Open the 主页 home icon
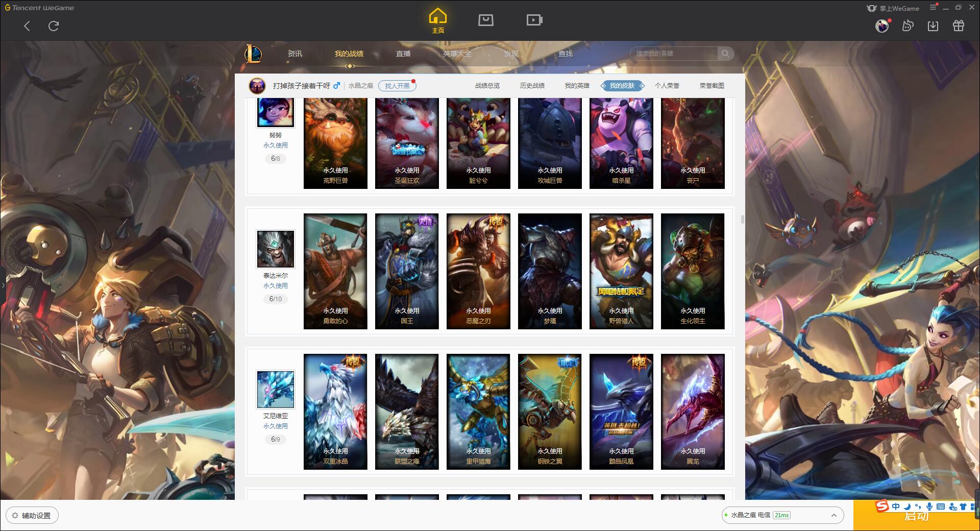Image resolution: width=980 pixels, height=531 pixels. click(438, 21)
